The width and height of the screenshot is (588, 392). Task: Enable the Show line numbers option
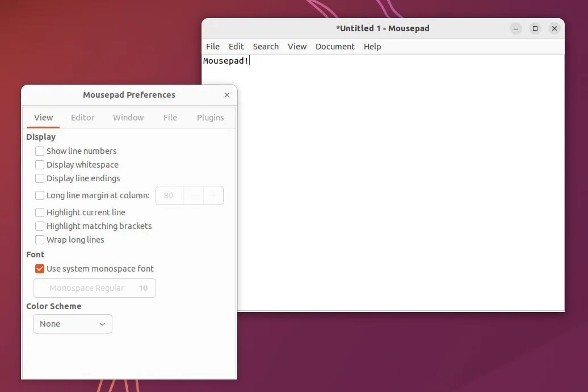click(x=40, y=151)
